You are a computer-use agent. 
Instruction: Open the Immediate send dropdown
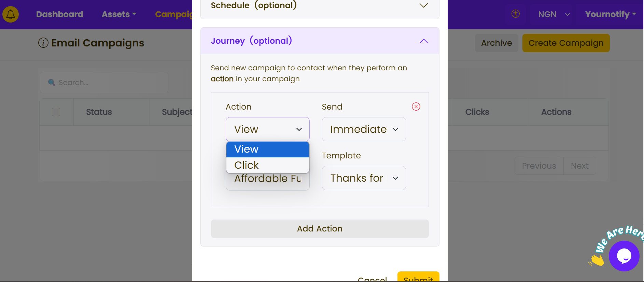(364, 129)
